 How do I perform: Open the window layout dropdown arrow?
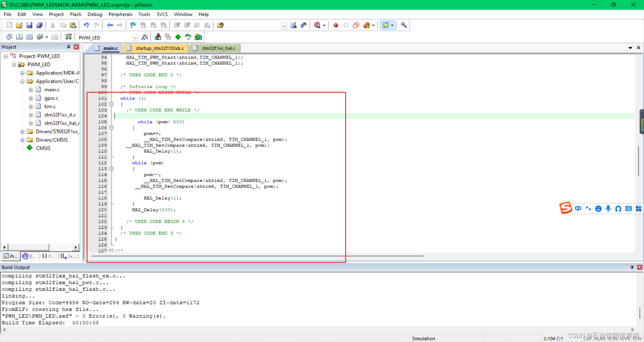click(392, 25)
